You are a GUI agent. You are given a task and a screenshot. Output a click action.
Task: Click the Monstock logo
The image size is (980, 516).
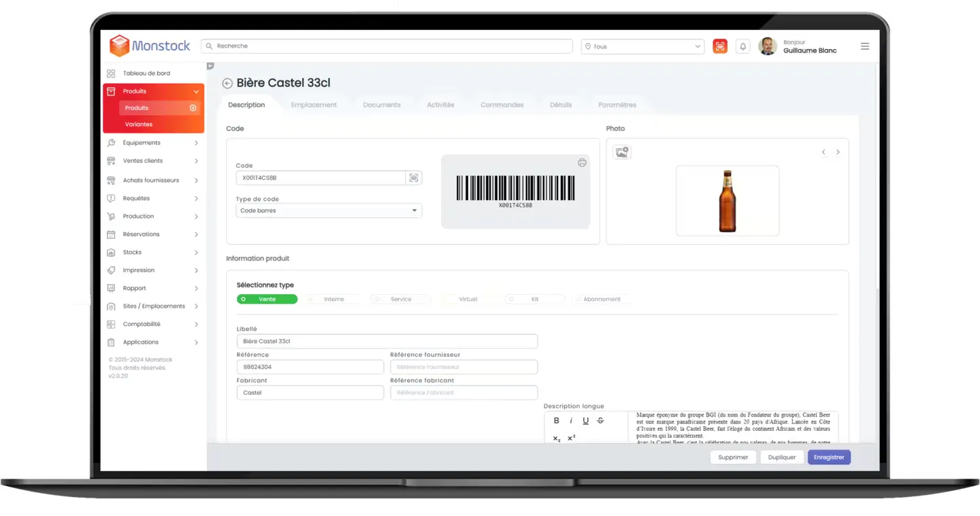[150, 46]
